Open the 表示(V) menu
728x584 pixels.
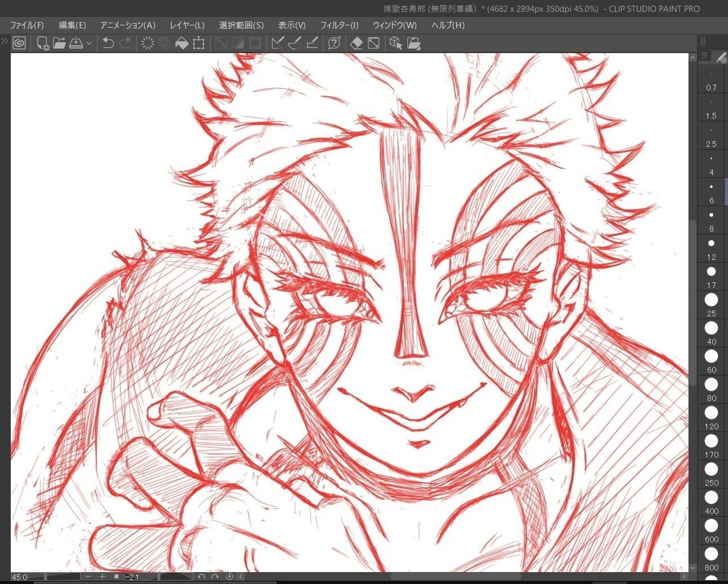pyautogui.click(x=292, y=26)
